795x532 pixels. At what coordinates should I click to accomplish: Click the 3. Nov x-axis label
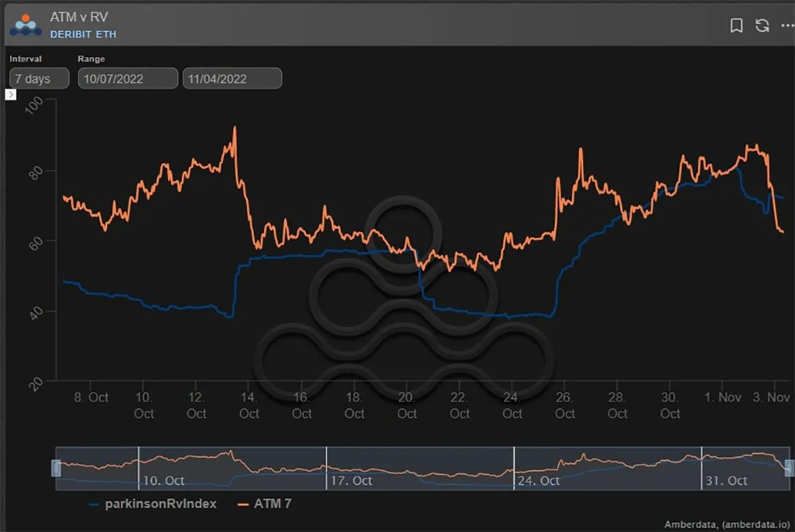pyautogui.click(x=771, y=397)
